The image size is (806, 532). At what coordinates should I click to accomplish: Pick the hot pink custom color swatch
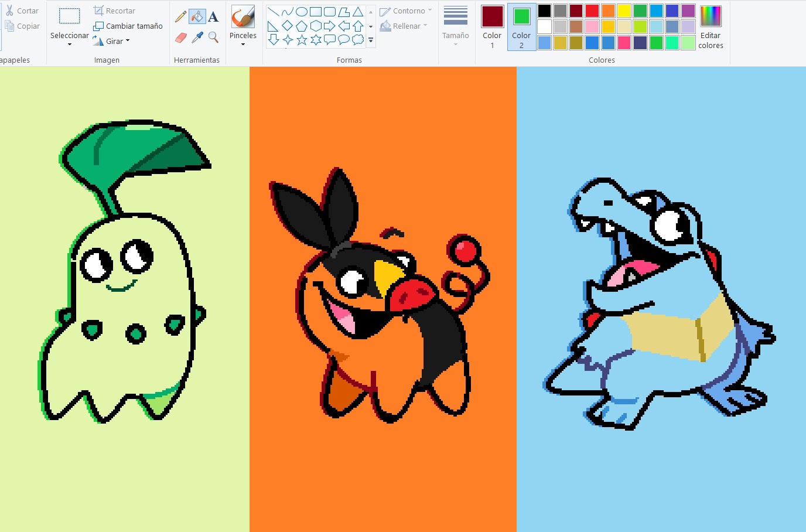coord(624,43)
